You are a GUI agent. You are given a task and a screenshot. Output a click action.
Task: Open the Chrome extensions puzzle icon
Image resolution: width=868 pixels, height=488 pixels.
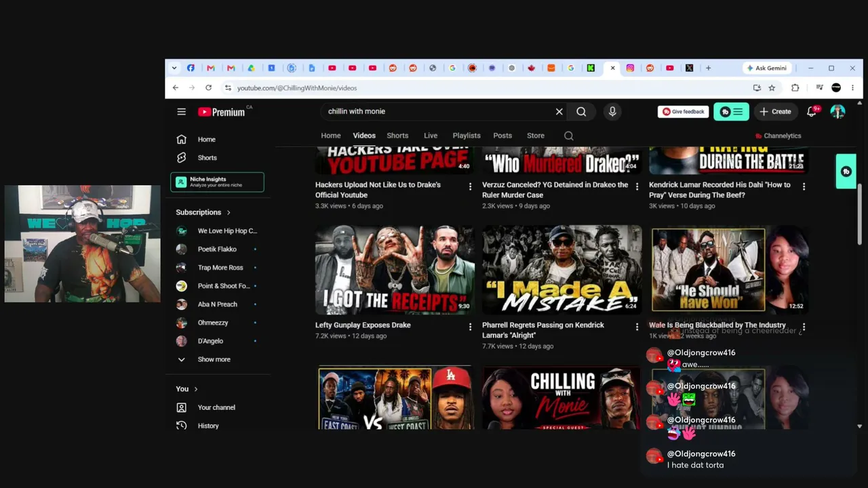click(x=795, y=87)
